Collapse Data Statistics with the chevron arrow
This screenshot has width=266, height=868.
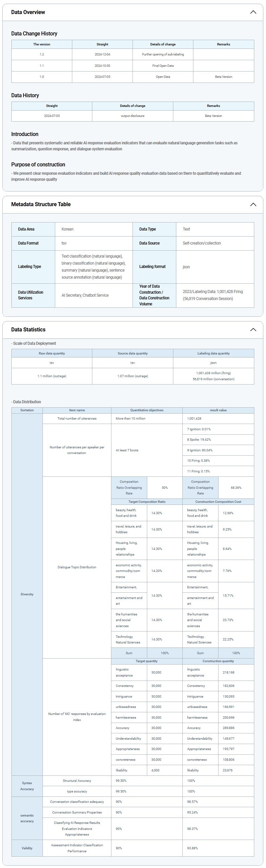253,329
